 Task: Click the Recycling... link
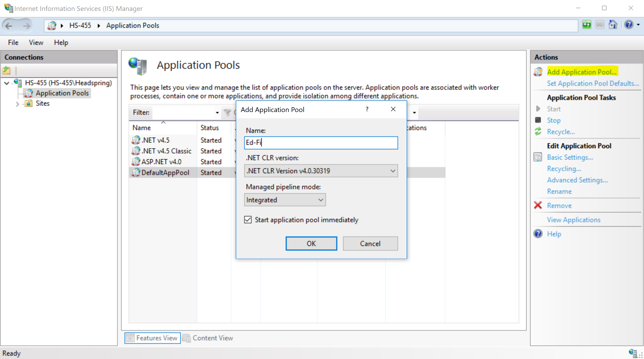point(564,169)
